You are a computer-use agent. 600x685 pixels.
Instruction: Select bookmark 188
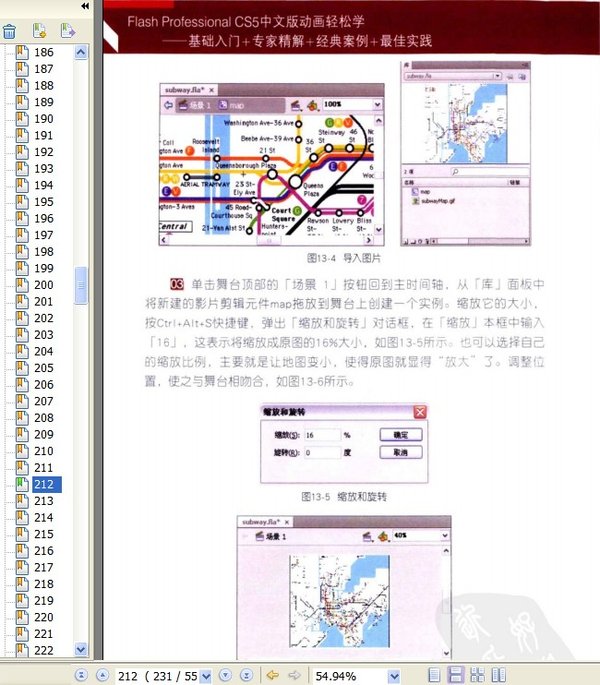point(44,85)
